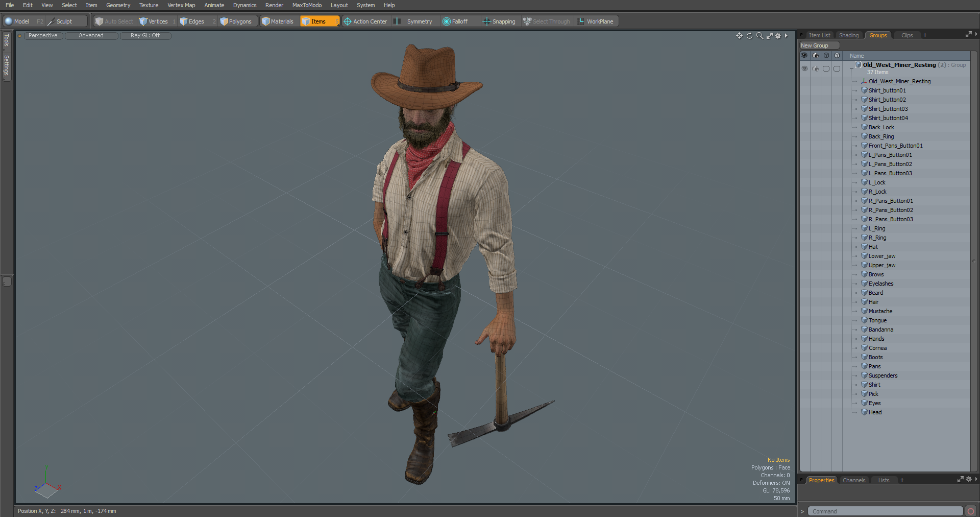Open the Lists tab
The width and height of the screenshot is (980, 517).
884,480
